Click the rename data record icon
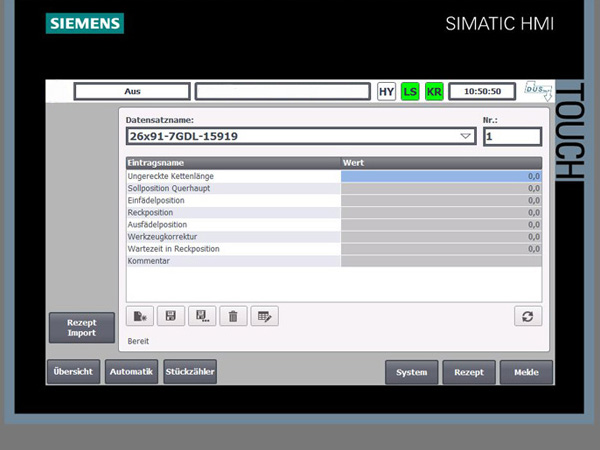The height and width of the screenshot is (450, 600). pos(264,316)
